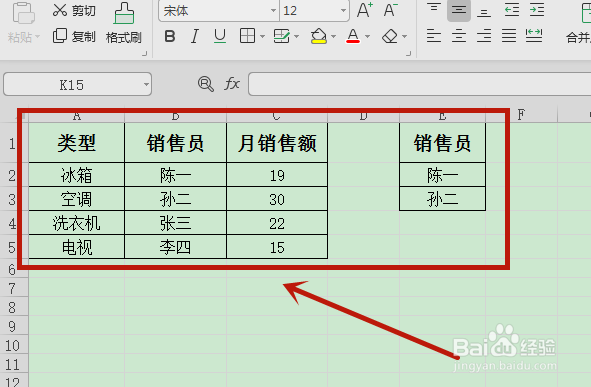Open the fill color dropdown arrow

click(333, 37)
